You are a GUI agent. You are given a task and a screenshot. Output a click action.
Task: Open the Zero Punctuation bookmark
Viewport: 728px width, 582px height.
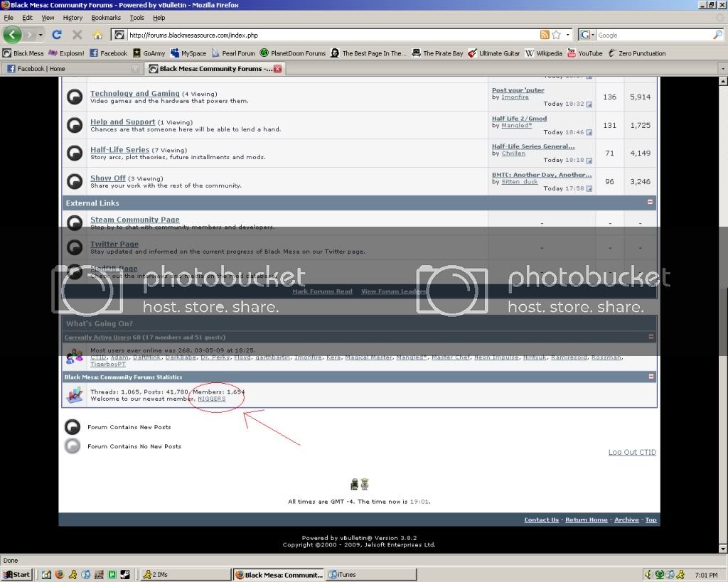pyautogui.click(x=636, y=53)
